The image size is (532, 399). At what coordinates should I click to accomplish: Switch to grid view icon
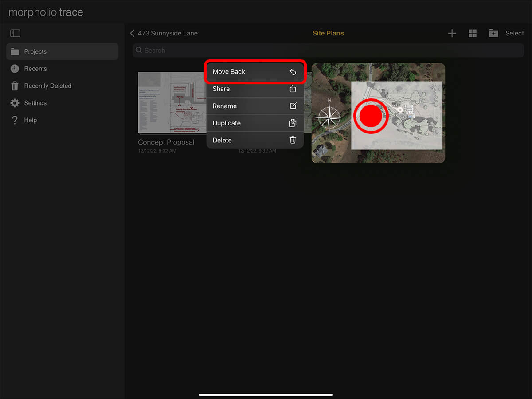(x=473, y=33)
